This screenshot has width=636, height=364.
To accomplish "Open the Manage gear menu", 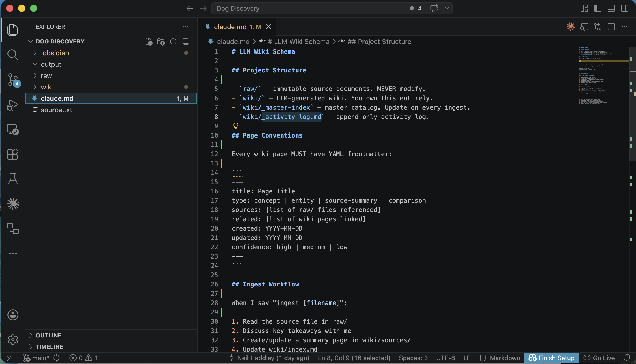I will 13,339.
